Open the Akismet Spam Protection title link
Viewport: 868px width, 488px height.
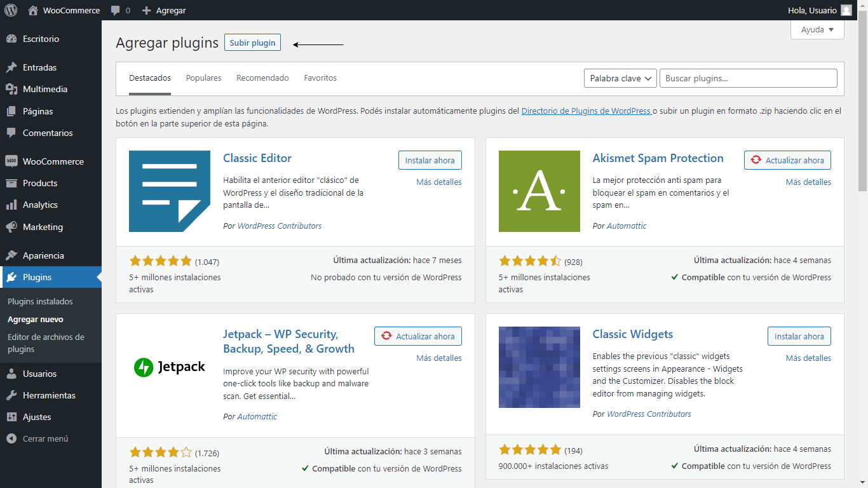658,158
